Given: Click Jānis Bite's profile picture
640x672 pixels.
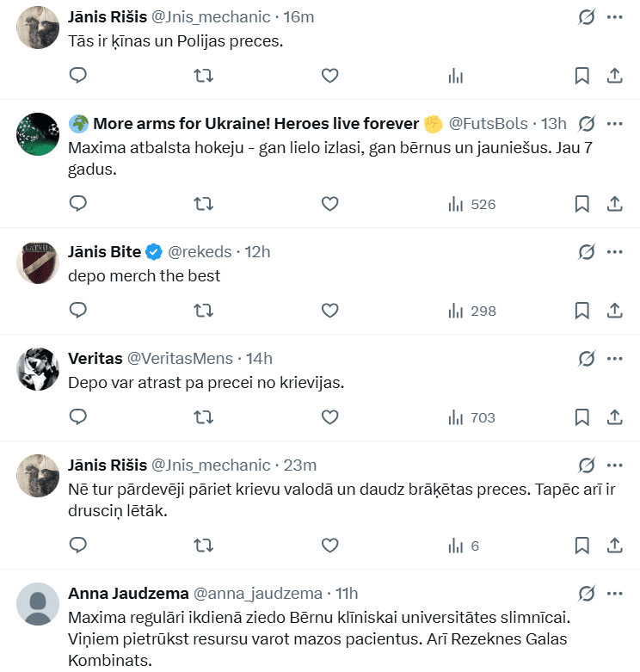Looking at the screenshot, I should (38, 263).
